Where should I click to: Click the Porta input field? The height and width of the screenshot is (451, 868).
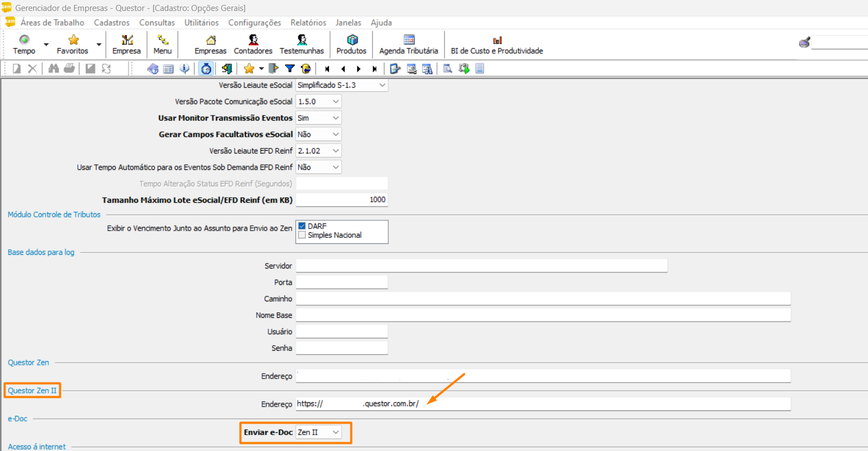[x=342, y=282]
